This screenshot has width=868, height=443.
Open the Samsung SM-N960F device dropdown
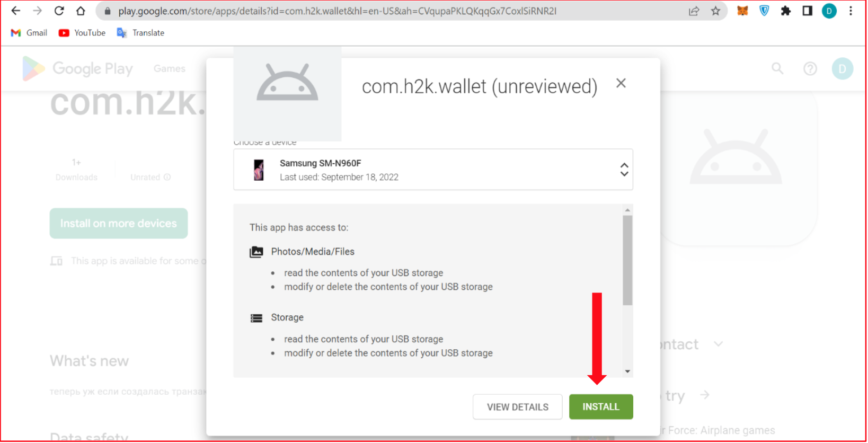coord(432,170)
